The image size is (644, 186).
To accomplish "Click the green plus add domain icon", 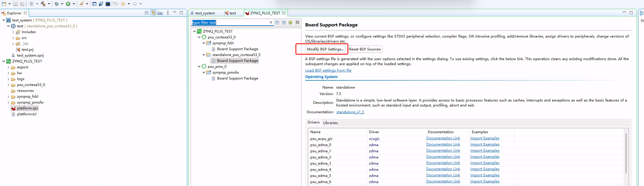I will (x=290, y=22).
